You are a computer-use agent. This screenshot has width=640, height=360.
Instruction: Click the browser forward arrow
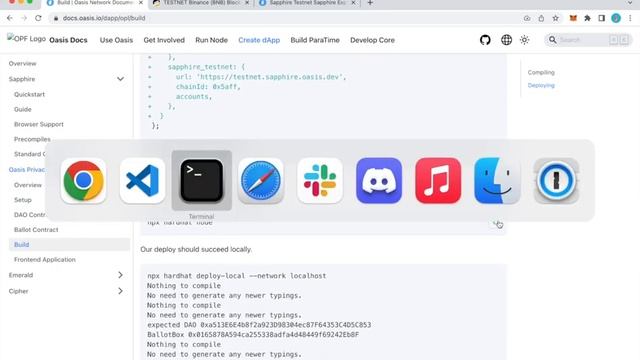(24, 18)
